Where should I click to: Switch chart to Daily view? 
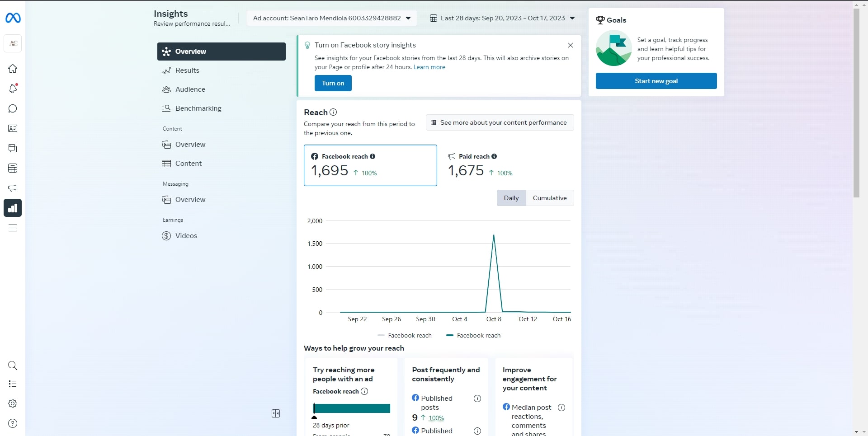[x=511, y=198]
